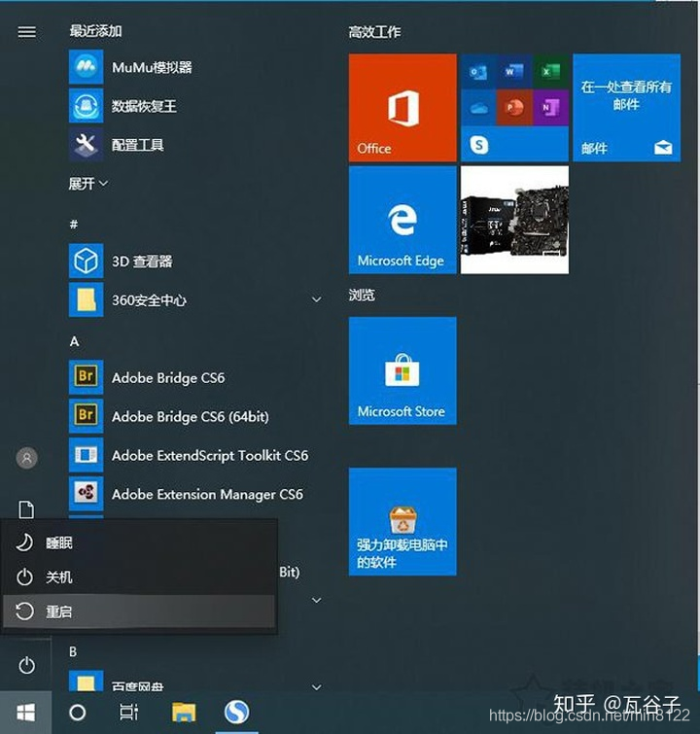Screen dimensions: 700x734
Task: Open 3D 查看器 app
Action: pos(196,262)
